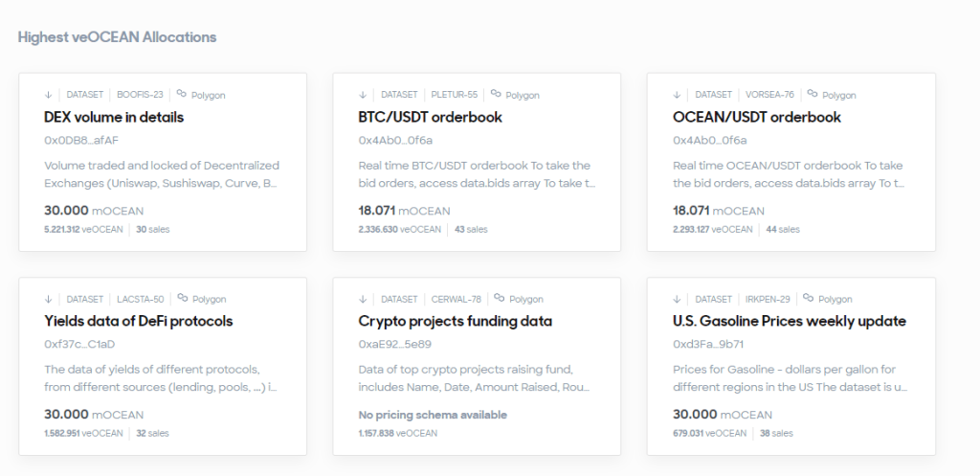This screenshot has height=476, width=980.
Task: Click the download arrow icon on the DEX volume card
Action: [x=48, y=95]
